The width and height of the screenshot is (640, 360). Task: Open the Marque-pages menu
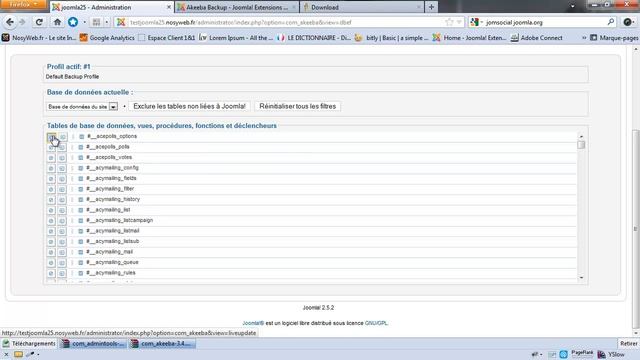(615, 38)
